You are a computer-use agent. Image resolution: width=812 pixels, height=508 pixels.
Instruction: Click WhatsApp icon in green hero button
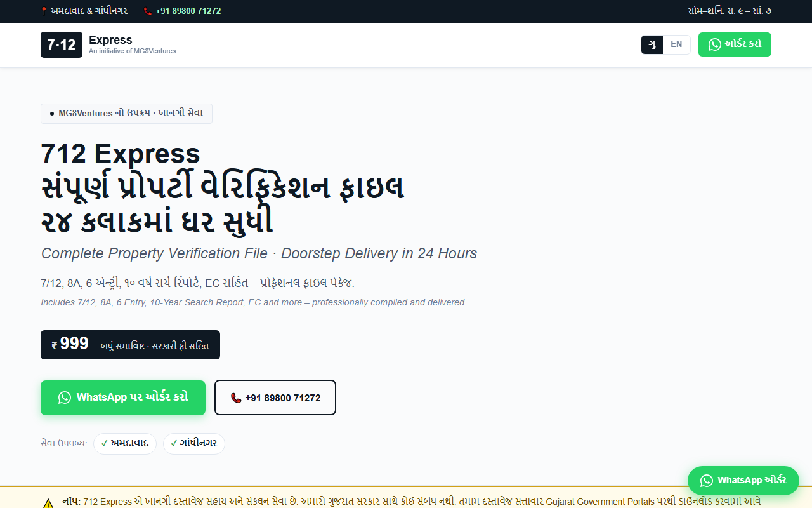coord(65,398)
